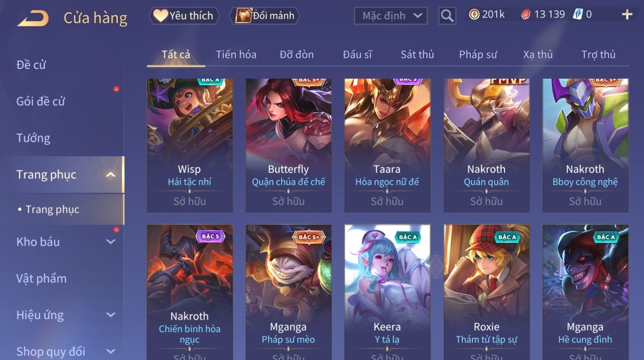Expand the Kho báu sidebar section
This screenshot has width=644, height=360.
[110, 242]
